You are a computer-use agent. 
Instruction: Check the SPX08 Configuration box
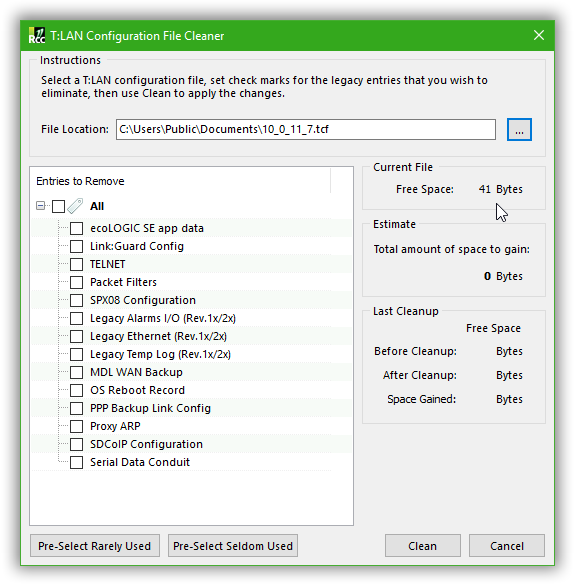76,300
